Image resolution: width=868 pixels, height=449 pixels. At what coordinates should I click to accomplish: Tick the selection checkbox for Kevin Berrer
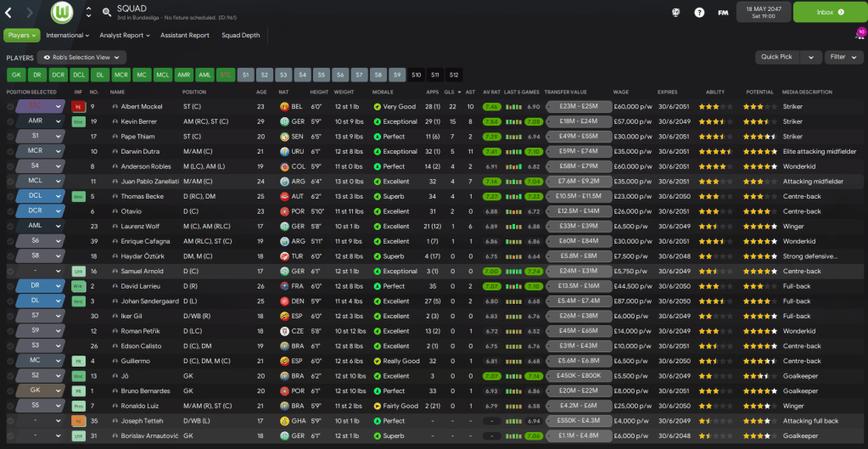tap(10, 121)
